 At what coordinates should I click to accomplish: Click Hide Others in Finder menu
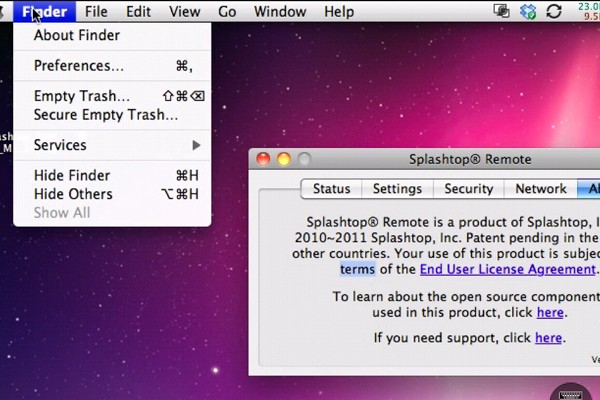73,194
